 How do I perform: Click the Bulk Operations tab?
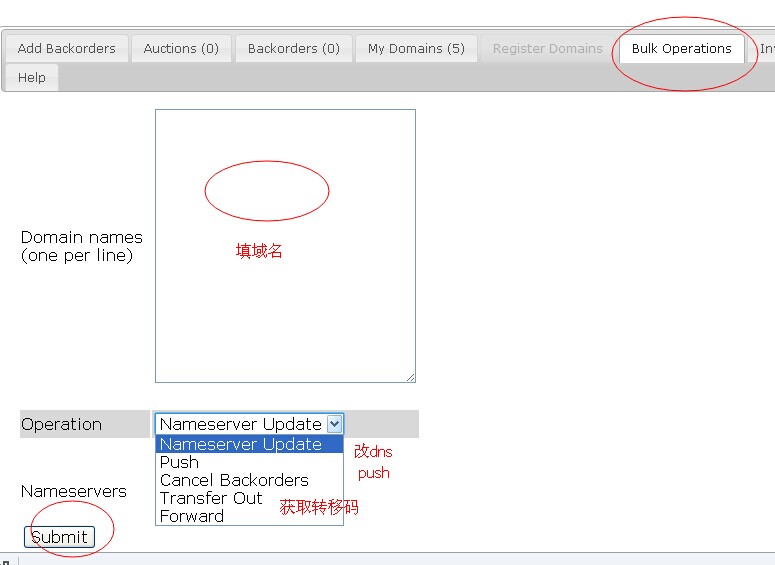tap(681, 48)
